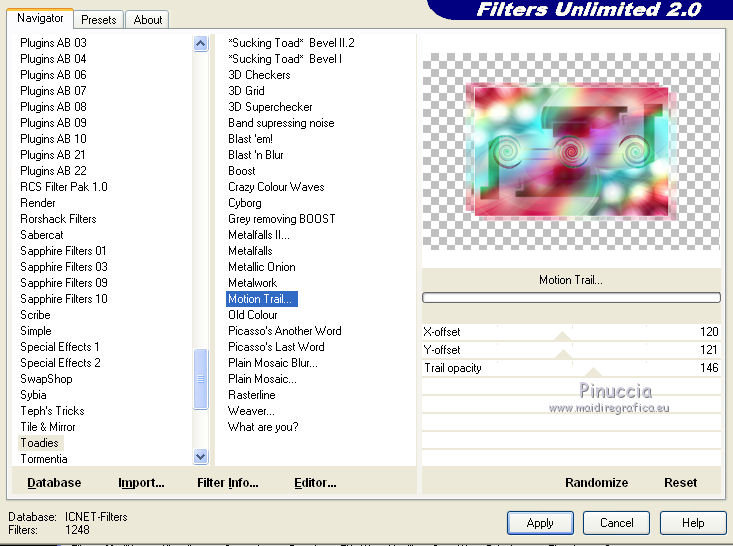Screen dimensions: 733x546
Task: Open Help
Action: click(693, 523)
